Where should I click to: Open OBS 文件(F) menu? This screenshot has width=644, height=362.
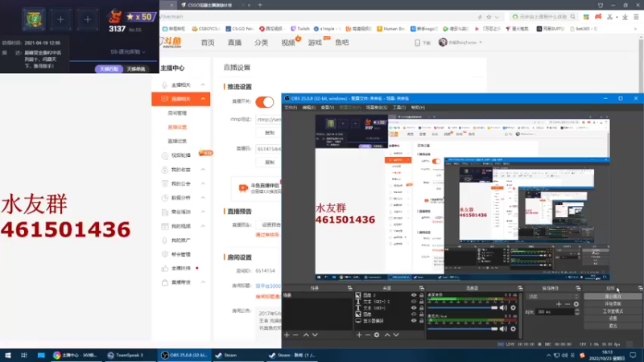click(291, 108)
